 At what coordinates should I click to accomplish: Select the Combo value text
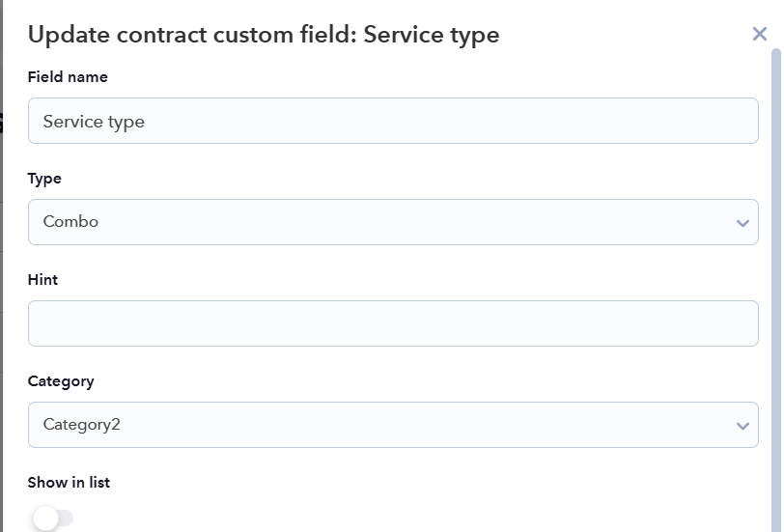click(70, 221)
